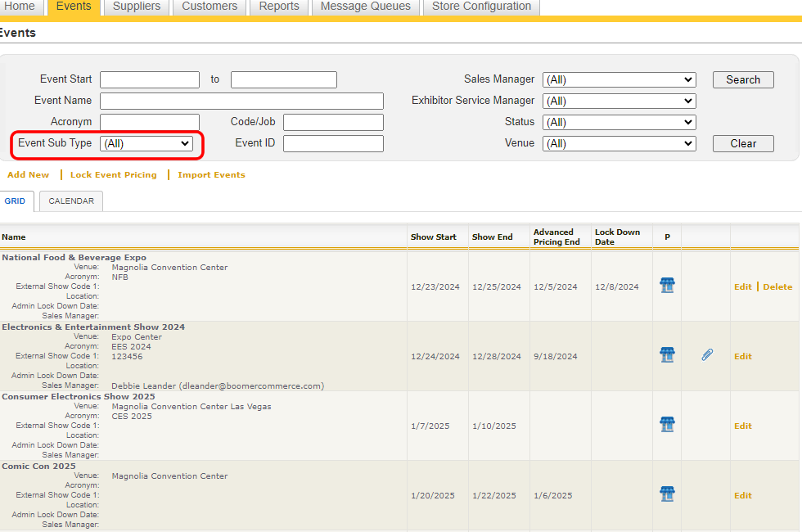Expand the Venue filter dropdown
Screen dimensions: 802x532
pyautogui.click(x=619, y=144)
